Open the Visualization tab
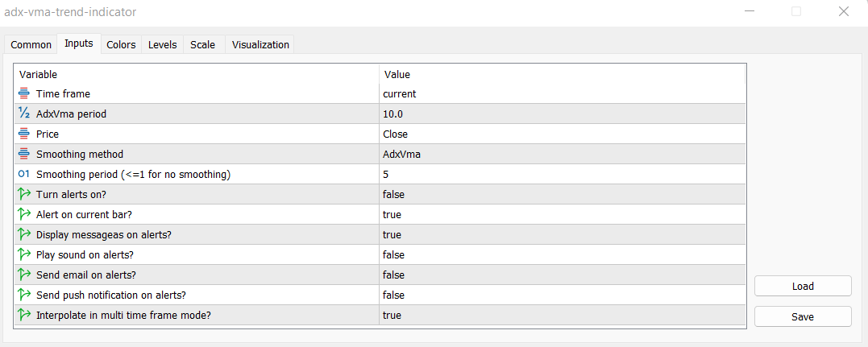 pos(260,45)
